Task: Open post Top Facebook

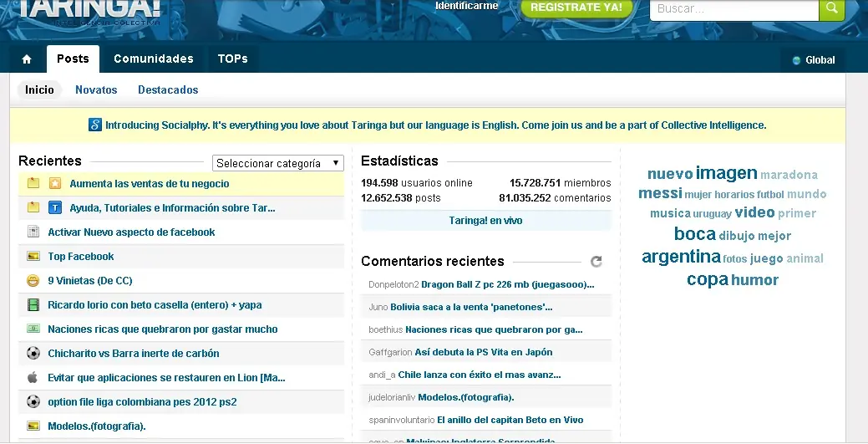Action: 81,257
